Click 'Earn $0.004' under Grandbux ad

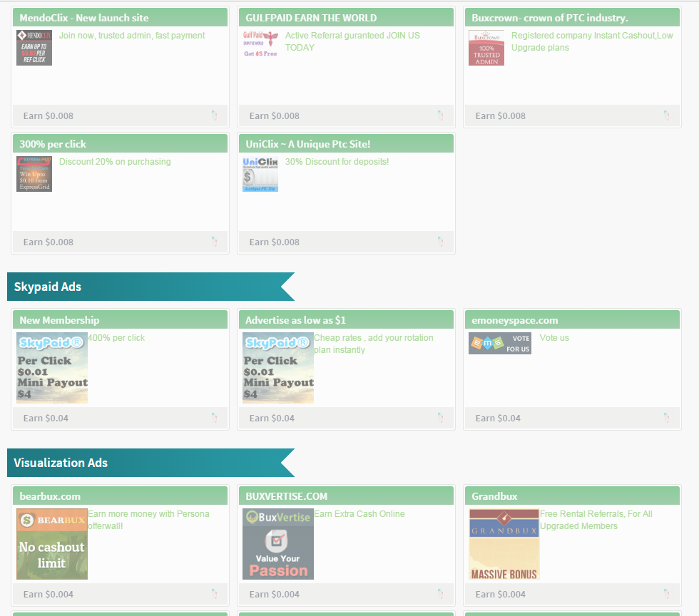pos(500,594)
